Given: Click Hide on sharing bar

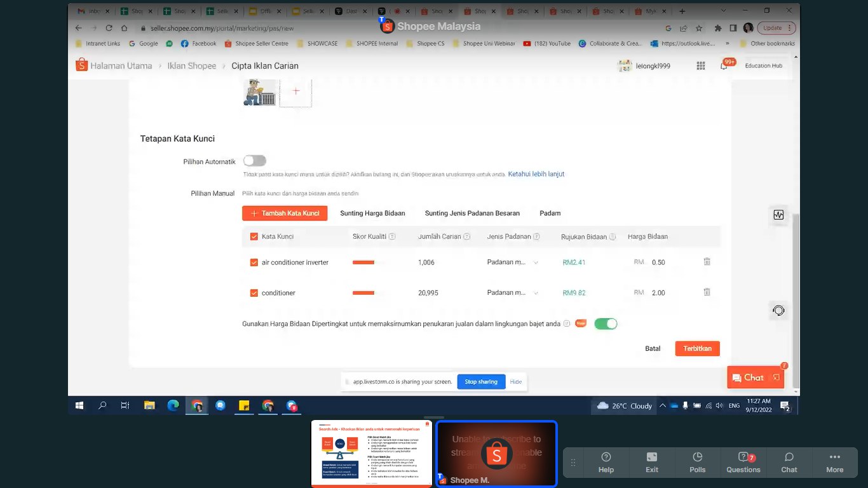Looking at the screenshot, I should coord(516,381).
